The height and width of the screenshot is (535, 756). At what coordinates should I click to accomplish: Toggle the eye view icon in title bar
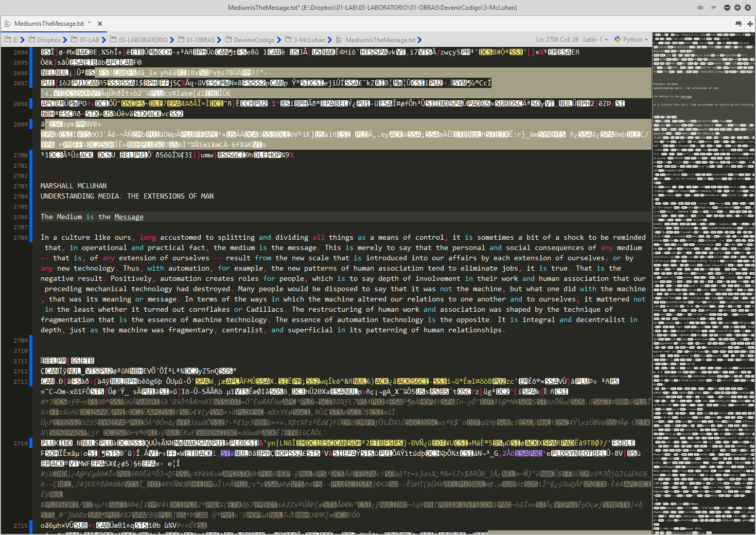coord(700,8)
